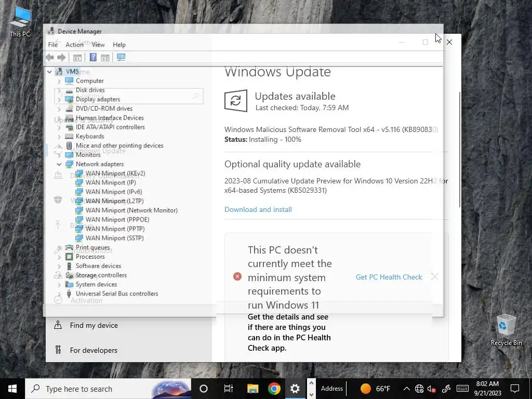Select the Disk drives tree row
The width and height of the screenshot is (532, 399).
coord(90,90)
